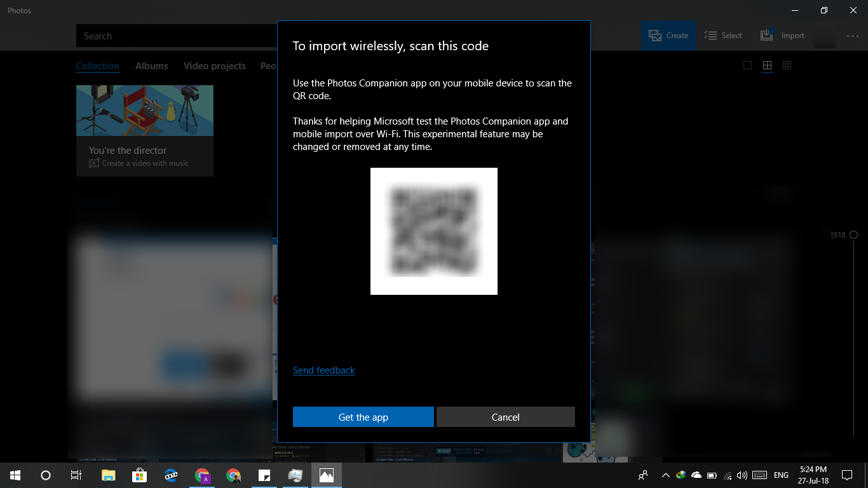Viewport: 868px width, 488px height.
Task: Open the See more ellipsis menu
Action: point(853,36)
